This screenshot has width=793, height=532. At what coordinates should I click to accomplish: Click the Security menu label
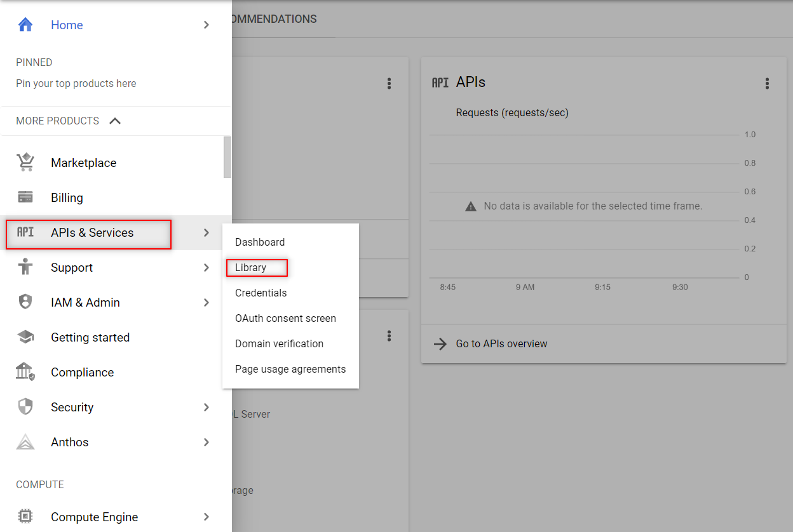tap(72, 407)
